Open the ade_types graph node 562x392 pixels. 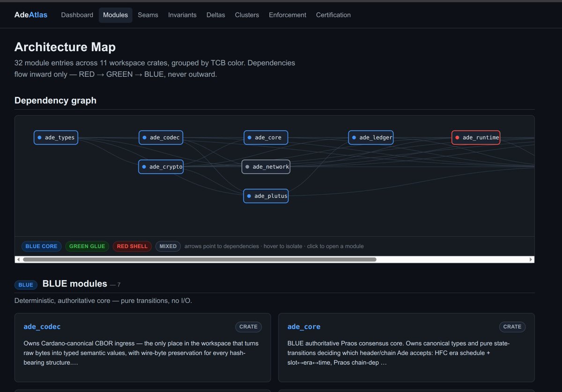pos(56,138)
